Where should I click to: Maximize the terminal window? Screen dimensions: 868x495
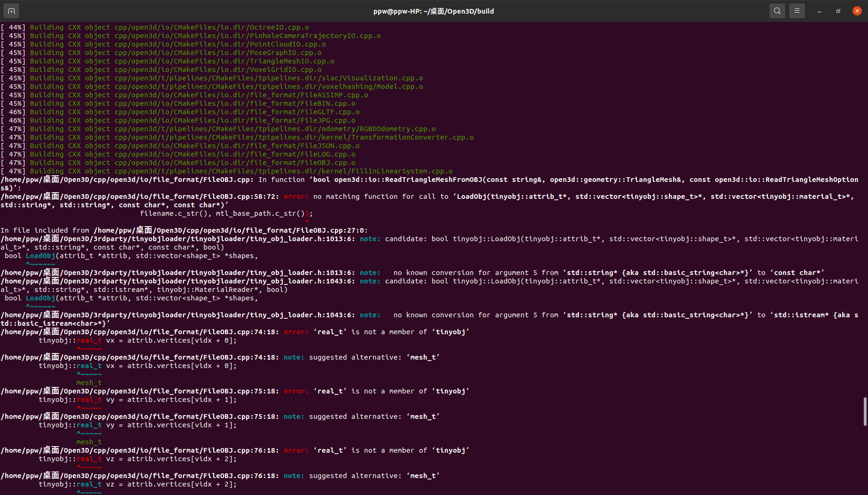tap(838, 11)
